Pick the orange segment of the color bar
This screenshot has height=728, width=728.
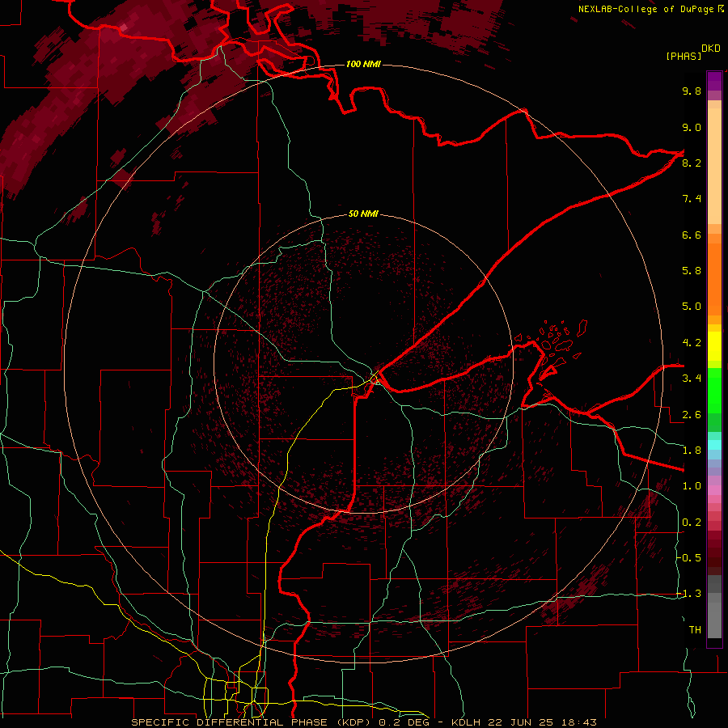(714, 280)
